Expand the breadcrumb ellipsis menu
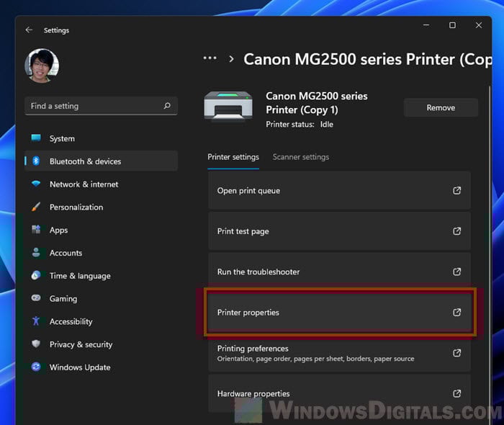The image size is (504, 425). 210,58
